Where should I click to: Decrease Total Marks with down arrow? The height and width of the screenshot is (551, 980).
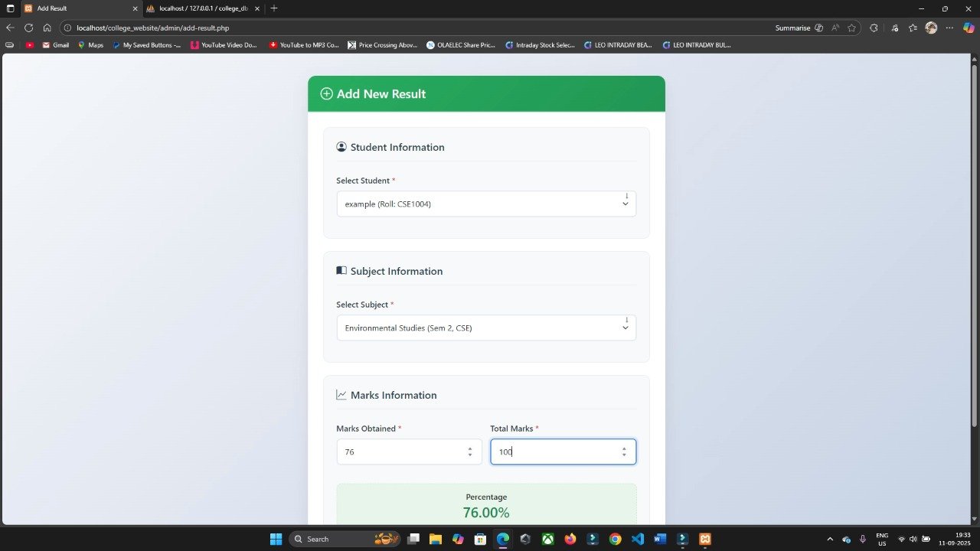click(624, 455)
